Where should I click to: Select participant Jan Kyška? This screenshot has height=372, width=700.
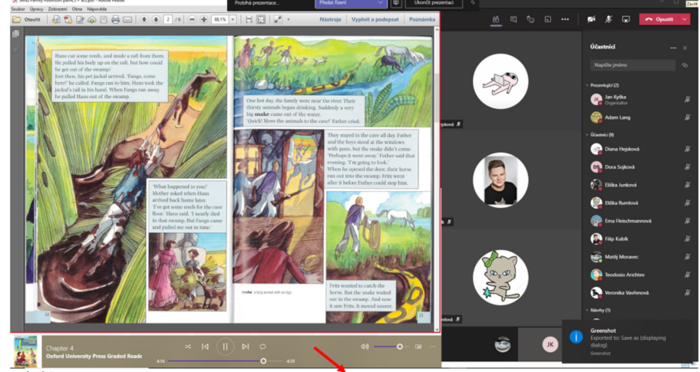(639, 99)
